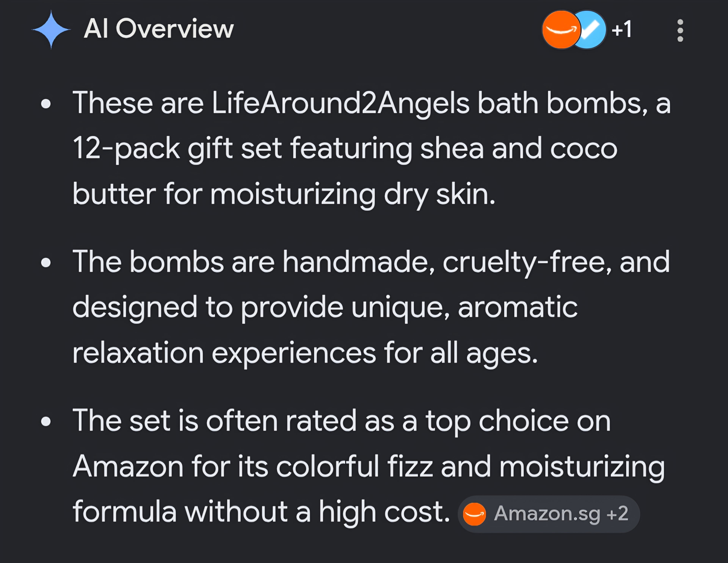
Task: Click "Amazon" word in third bullet text
Action: tap(128, 467)
